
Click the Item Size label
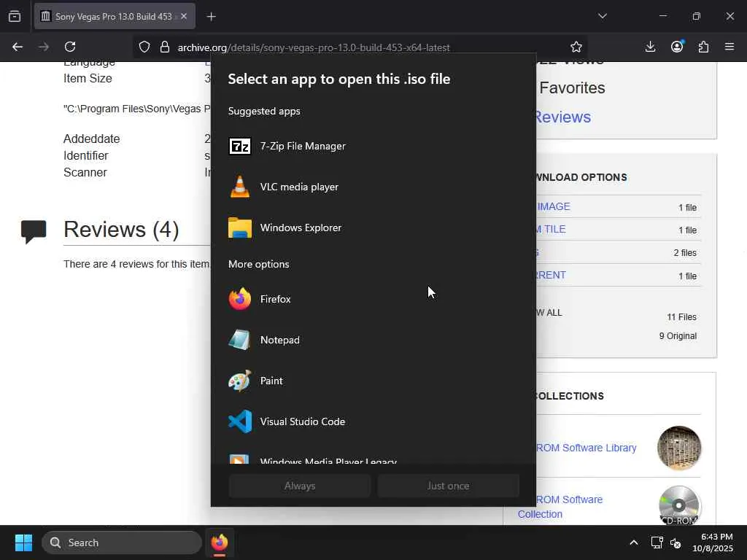tap(88, 79)
